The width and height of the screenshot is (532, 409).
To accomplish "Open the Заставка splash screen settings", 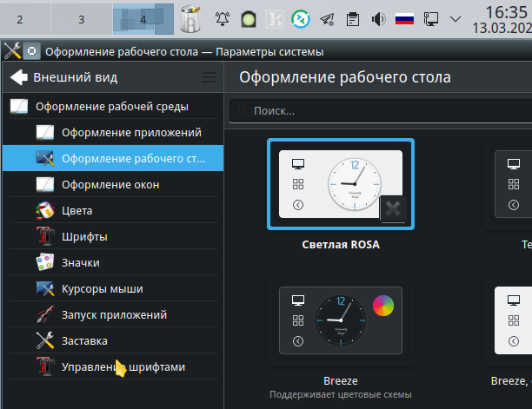I will point(84,340).
